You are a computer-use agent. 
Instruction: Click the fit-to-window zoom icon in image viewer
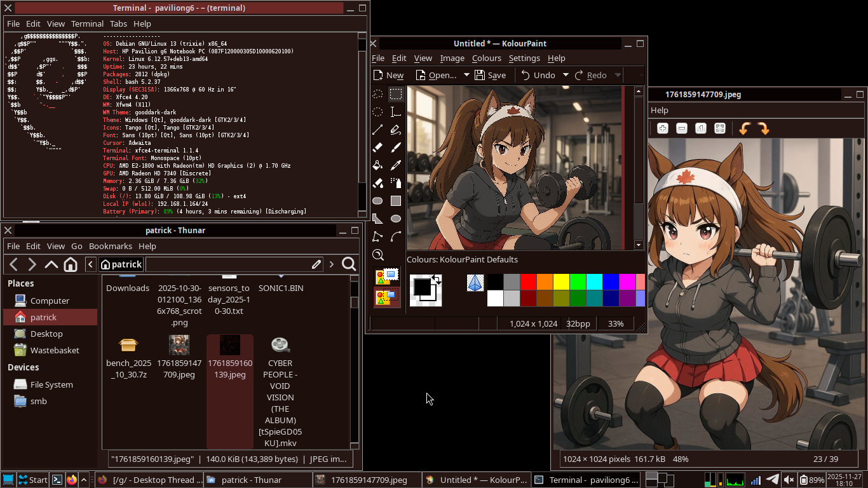click(720, 128)
